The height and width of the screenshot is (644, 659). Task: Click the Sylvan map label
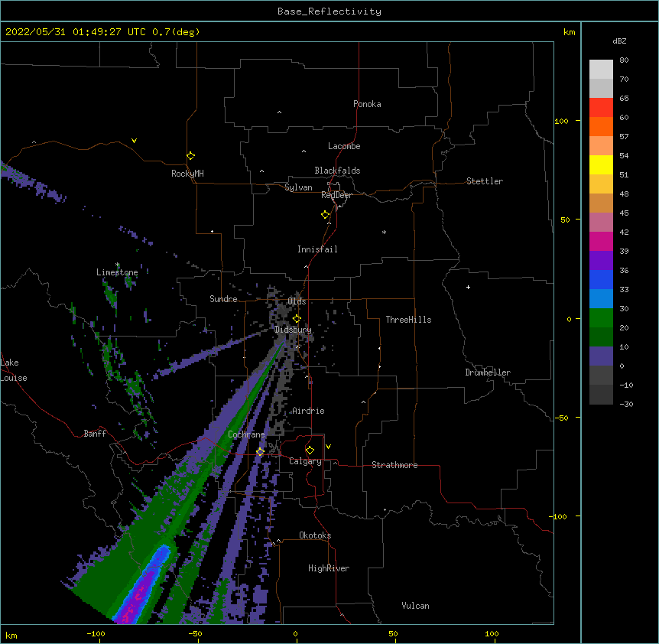pos(298,187)
